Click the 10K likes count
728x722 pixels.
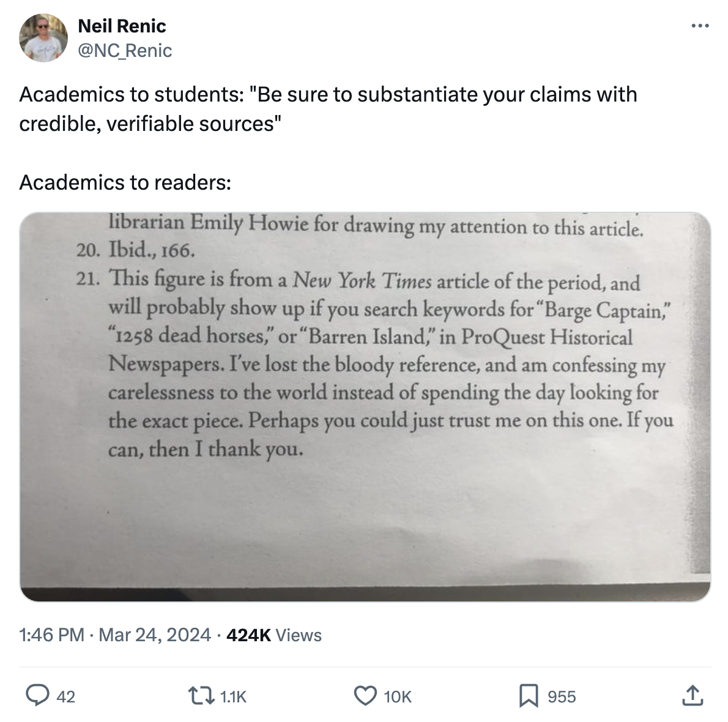pyautogui.click(x=398, y=696)
